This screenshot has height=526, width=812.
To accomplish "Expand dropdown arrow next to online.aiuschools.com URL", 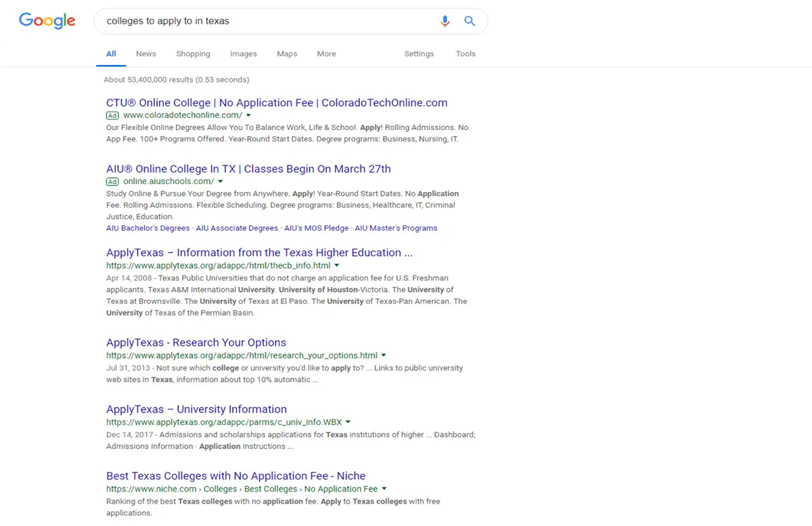I will coord(221,181).
